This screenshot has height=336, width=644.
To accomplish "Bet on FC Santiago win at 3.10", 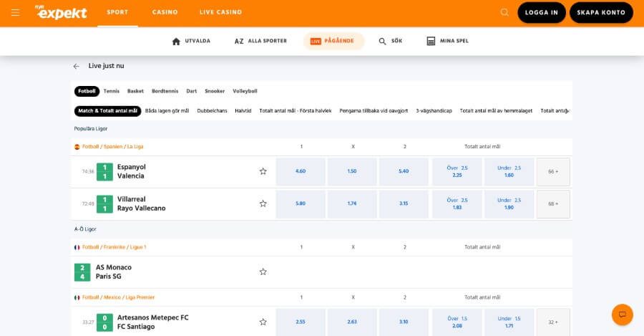I will (x=404, y=322).
